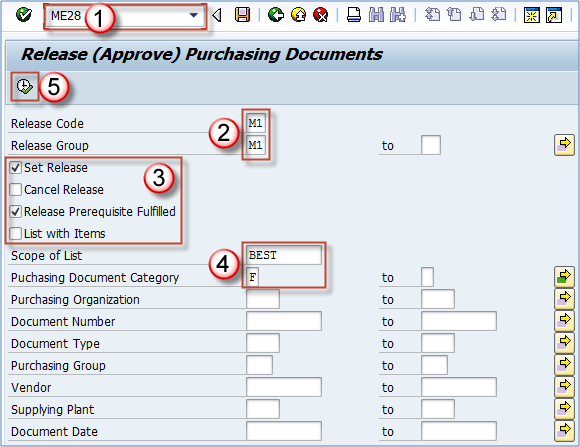This screenshot has width=580, height=447.
Task: Go to Next Page icon
Action: pyautogui.click(x=476, y=15)
